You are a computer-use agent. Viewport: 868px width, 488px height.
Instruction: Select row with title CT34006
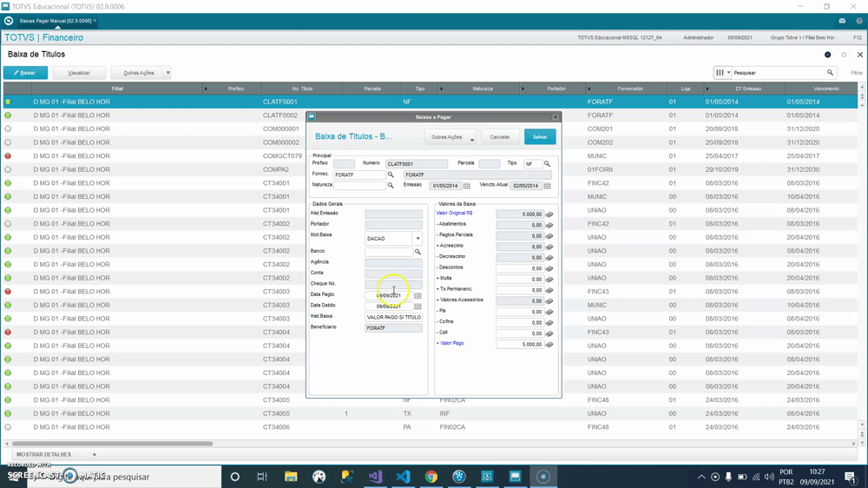[430, 427]
